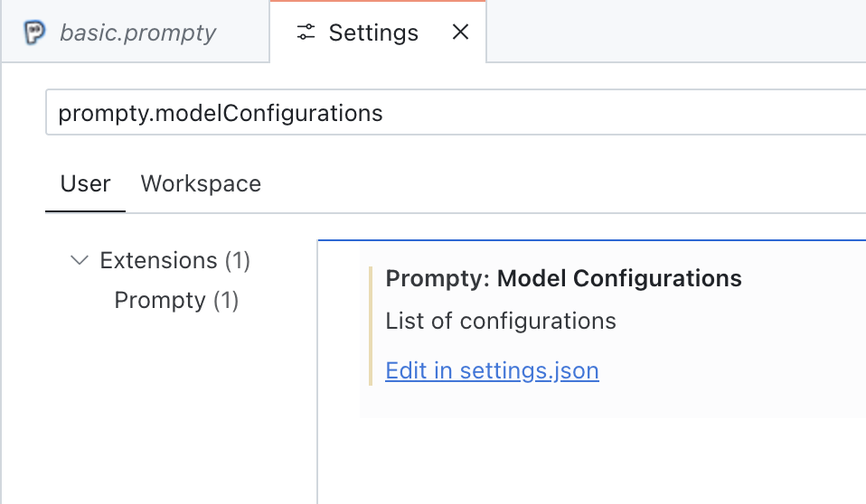866x504 pixels.
Task: Click the sliders icon on Settings tab
Action: click(x=306, y=33)
